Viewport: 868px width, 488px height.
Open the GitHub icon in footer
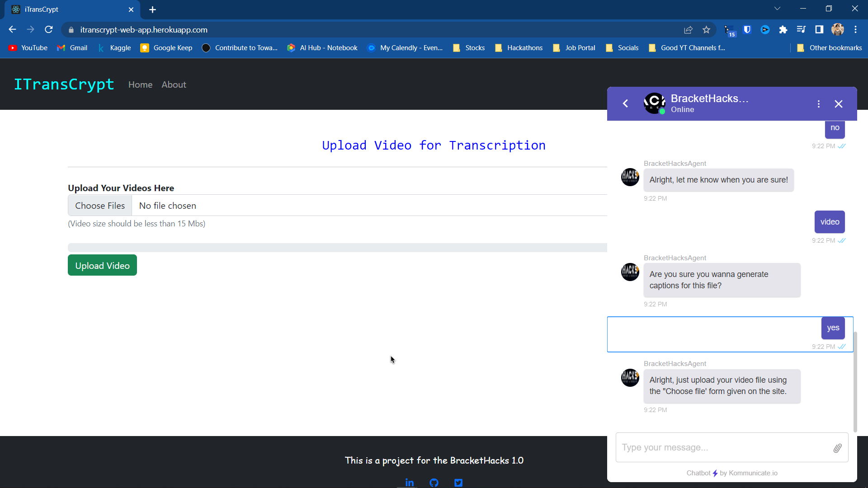click(x=434, y=482)
